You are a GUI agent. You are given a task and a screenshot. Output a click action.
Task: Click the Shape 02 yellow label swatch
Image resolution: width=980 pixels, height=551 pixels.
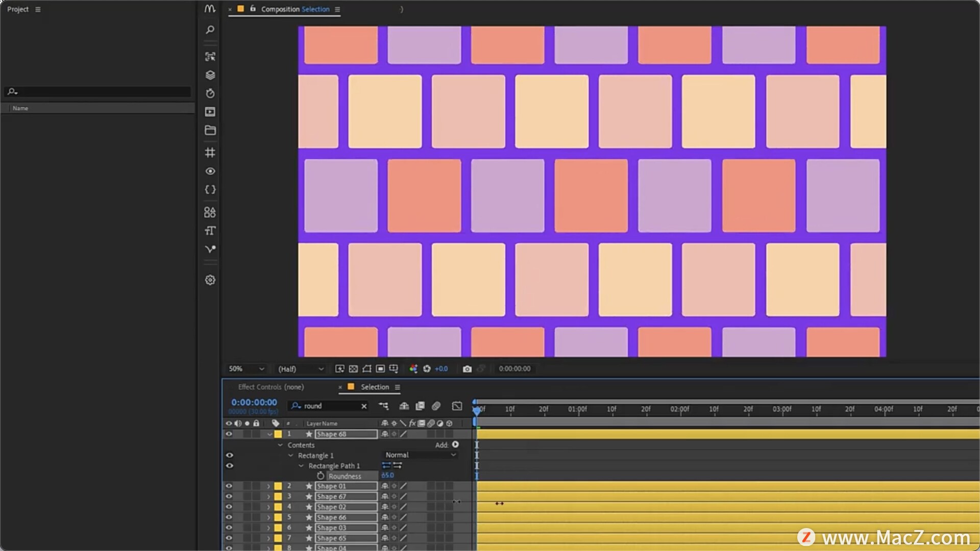click(x=278, y=507)
